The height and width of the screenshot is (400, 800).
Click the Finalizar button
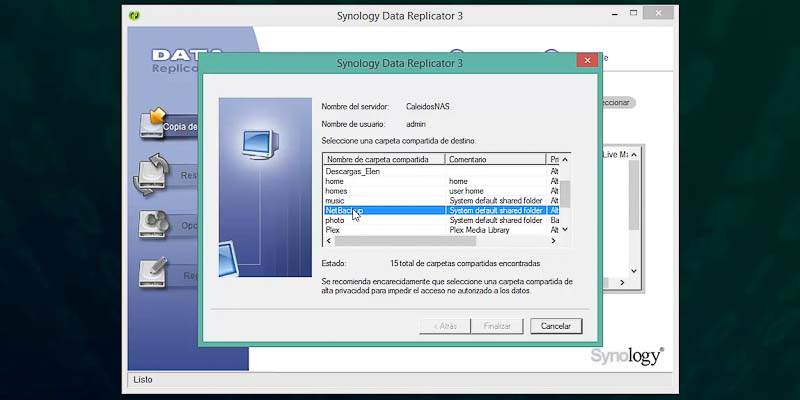click(497, 326)
